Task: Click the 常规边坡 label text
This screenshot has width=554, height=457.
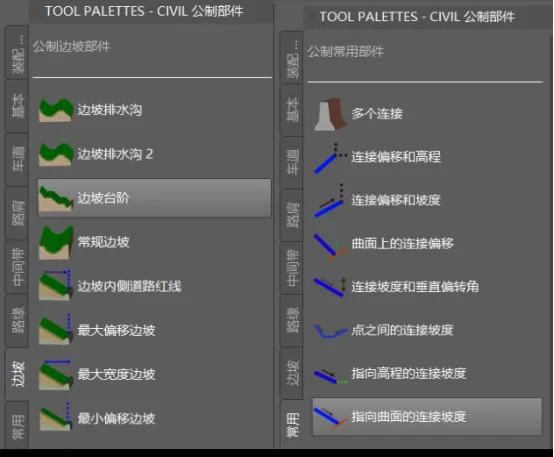Action: click(104, 242)
